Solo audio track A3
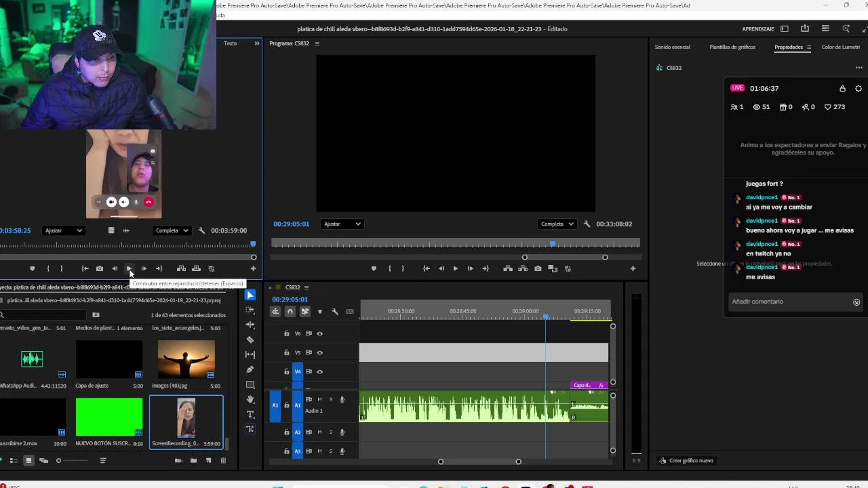 (331, 451)
